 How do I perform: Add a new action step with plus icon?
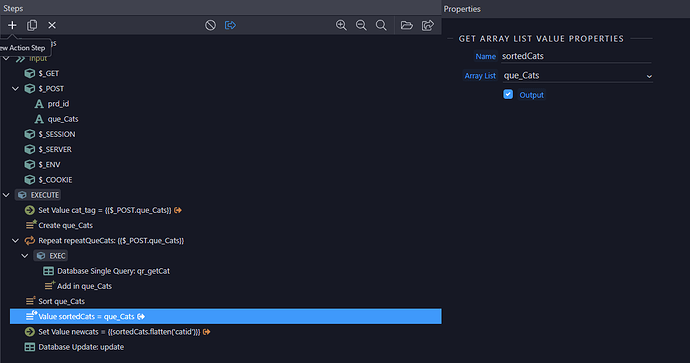(12, 25)
